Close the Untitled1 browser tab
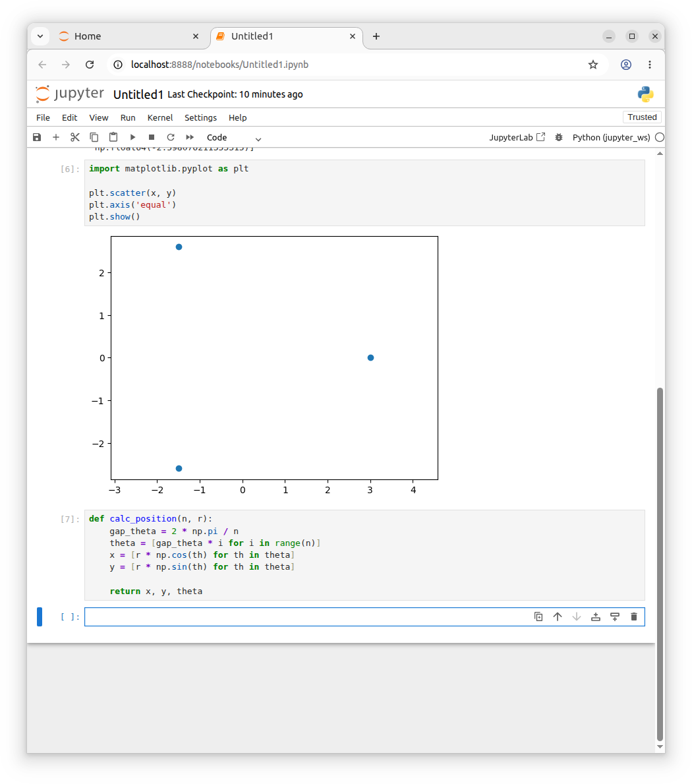Viewport: 692px width, 784px height. tap(352, 36)
